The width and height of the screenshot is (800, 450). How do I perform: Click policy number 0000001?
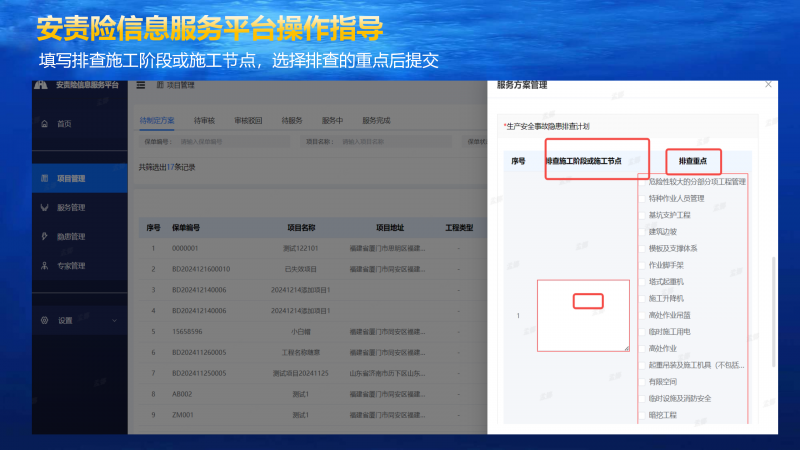(185, 248)
